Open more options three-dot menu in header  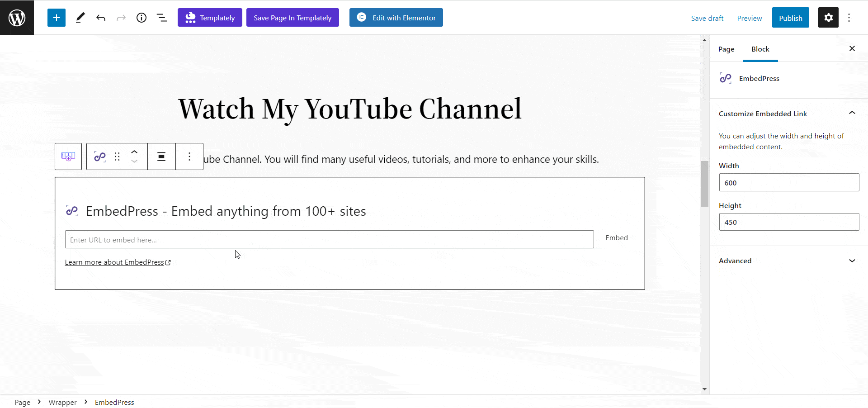pos(849,18)
